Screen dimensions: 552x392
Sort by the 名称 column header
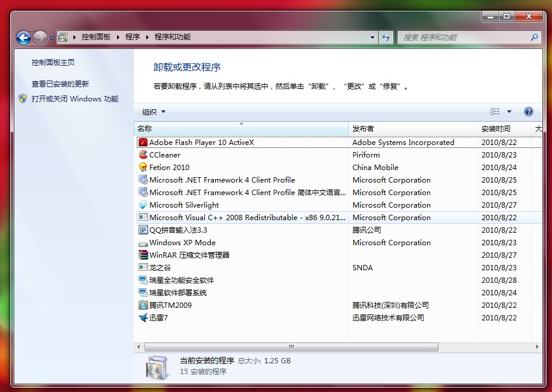(241, 129)
